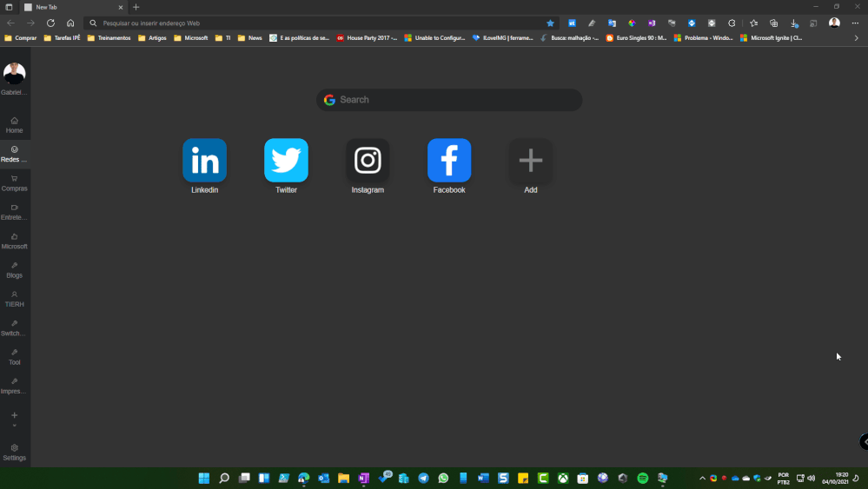Add a new sidebar category with plus
The image size is (868, 489).
tap(15, 415)
